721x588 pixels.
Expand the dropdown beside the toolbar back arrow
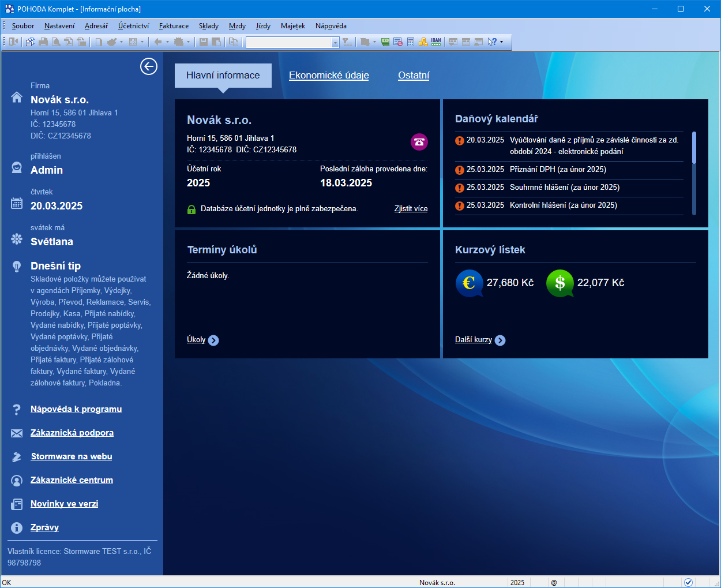tap(167, 42)
